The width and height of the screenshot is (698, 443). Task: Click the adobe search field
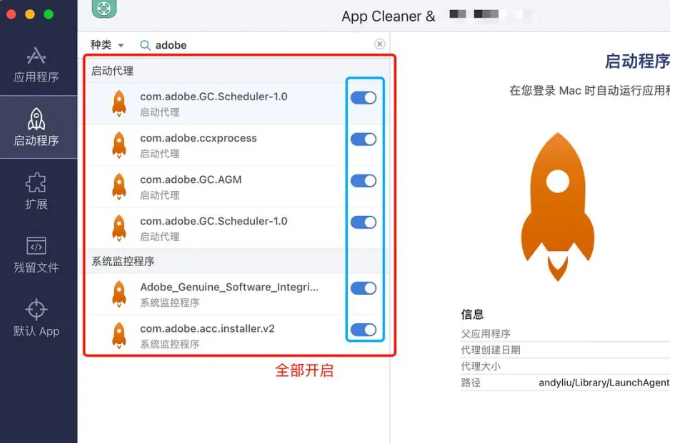263,45
